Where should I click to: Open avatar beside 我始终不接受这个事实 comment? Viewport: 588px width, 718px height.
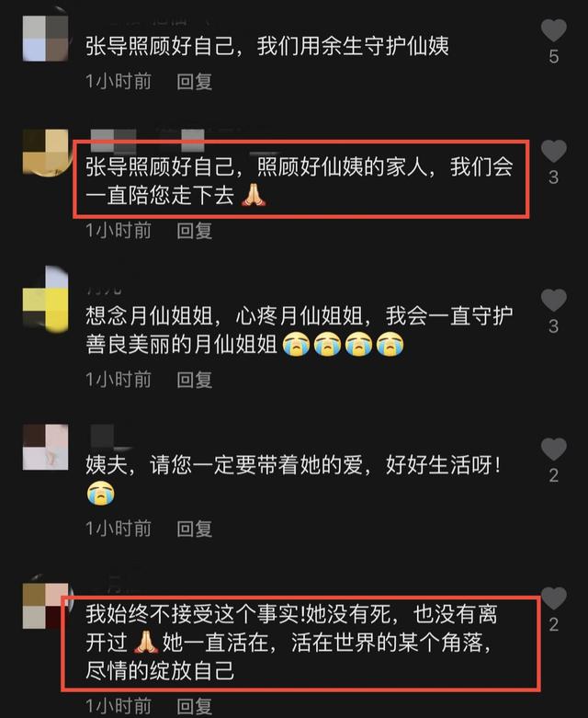45,605
